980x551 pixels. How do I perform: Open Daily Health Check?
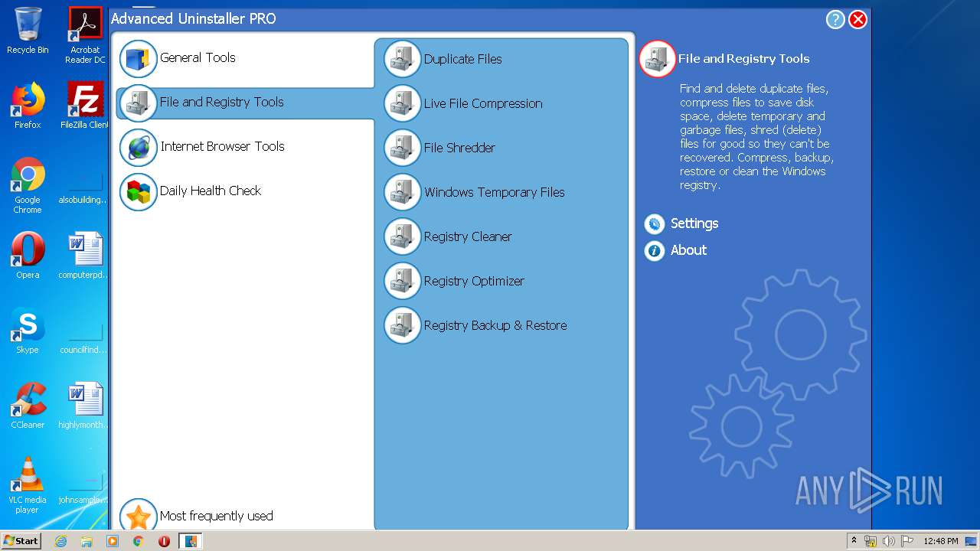click(211, 191)
